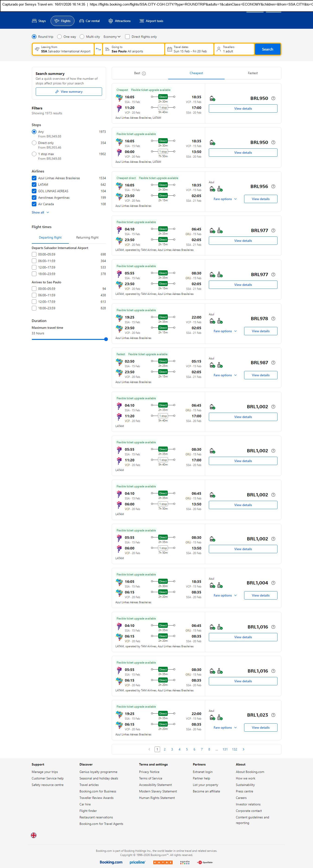The width and height of the screenshot is (313, 868).
Task: Click the UK flag language icon
Action: click(34, 835)
